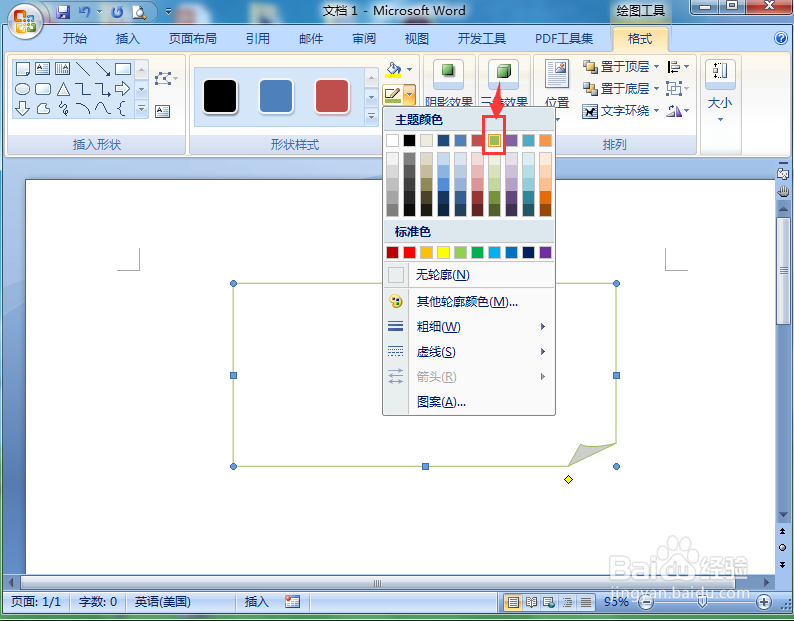Click the vertical scrollbar down arrow
Image resolution: width=794 pixels, height=621 pixels.
coord(783,515)
